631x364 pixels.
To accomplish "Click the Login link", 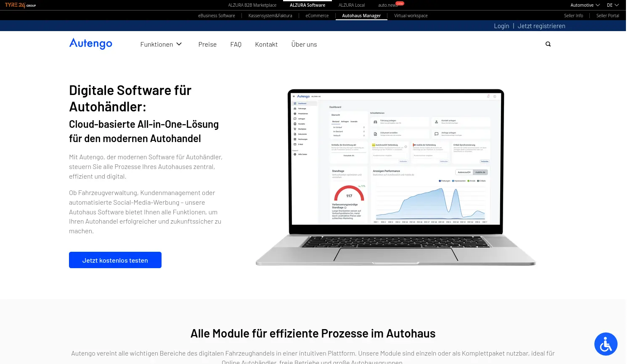I will pos(501,26).
